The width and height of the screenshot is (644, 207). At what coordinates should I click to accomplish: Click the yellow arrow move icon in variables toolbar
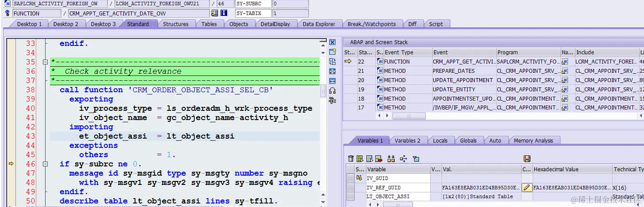coord(404,158)
